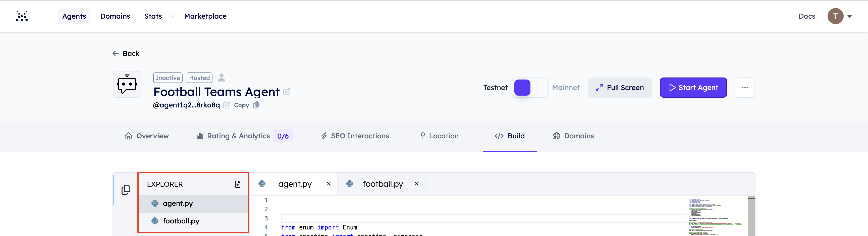Open SEO Interactions tab
The width and height of the screenshot is (868, 236).
point(355,136)
